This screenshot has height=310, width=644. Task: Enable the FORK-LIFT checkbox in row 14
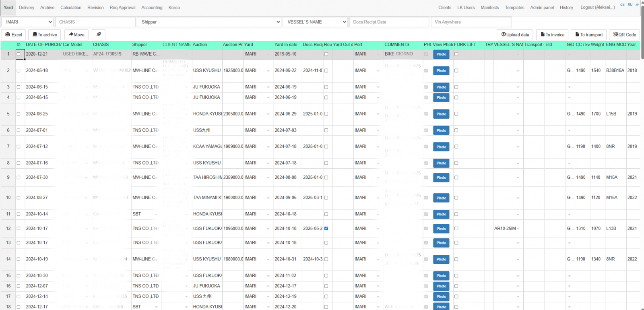tap(456, 259)
